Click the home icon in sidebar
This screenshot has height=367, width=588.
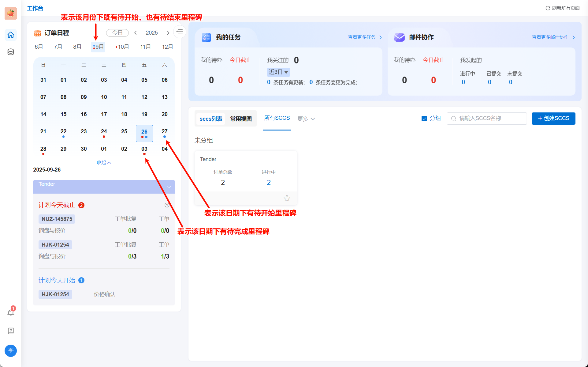coord(11,35)
